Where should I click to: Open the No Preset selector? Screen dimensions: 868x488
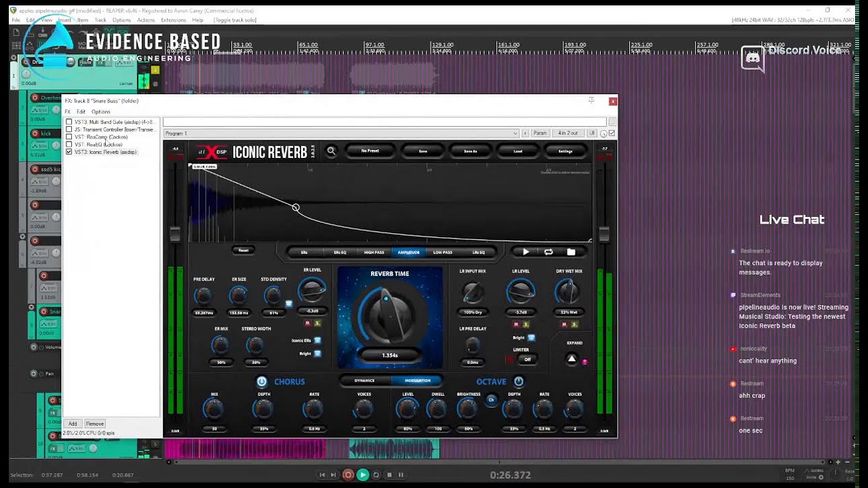pyautogui.click(x=370, y=151)
